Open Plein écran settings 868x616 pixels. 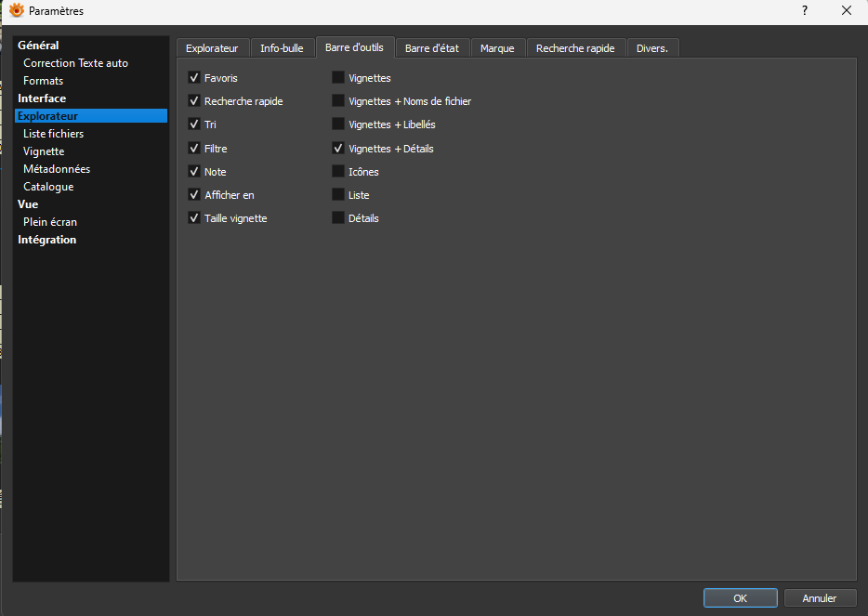(50, 222)
